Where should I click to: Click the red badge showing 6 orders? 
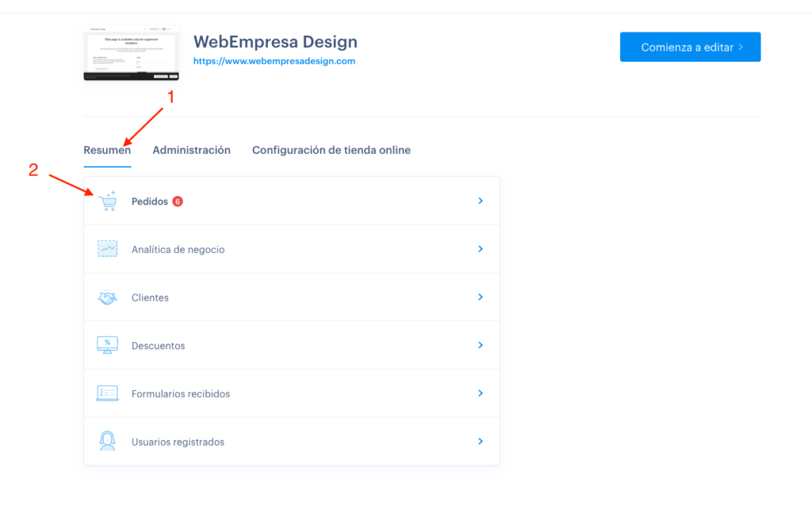(x=178, y=201)
